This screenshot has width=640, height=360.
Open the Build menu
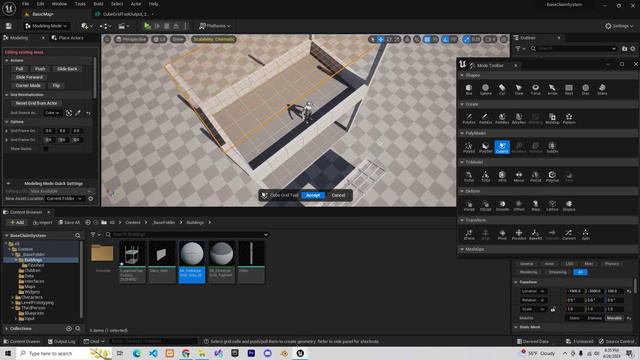(98, 4)
